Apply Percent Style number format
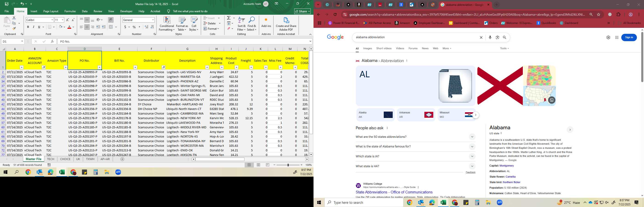This screenshot has width=644, height=207. (134, 27)
